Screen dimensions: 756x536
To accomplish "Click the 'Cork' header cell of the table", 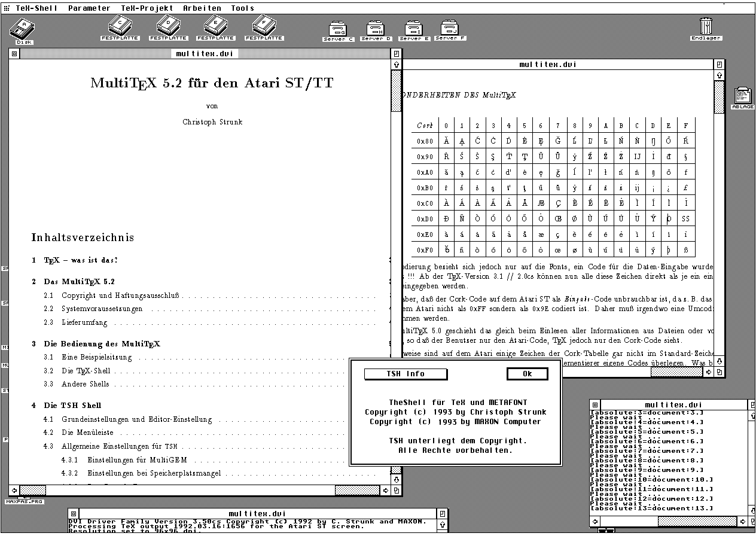I will tap(425, 126).
